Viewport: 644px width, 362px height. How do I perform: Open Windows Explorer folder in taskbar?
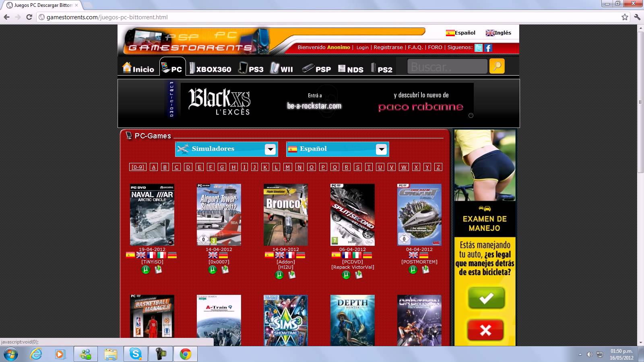111,354
